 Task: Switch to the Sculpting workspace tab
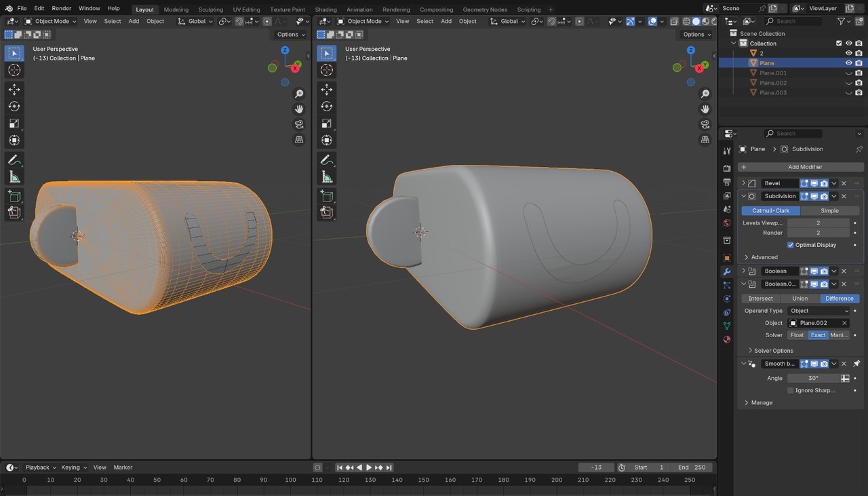pyautogui.click(x=210, y=9)
